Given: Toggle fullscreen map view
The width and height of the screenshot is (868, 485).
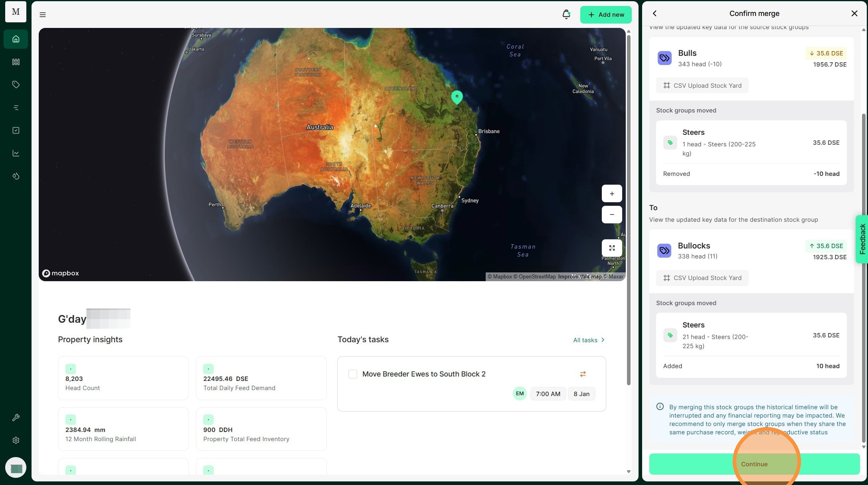Looking at the screenshot, I should pos(612,248).
